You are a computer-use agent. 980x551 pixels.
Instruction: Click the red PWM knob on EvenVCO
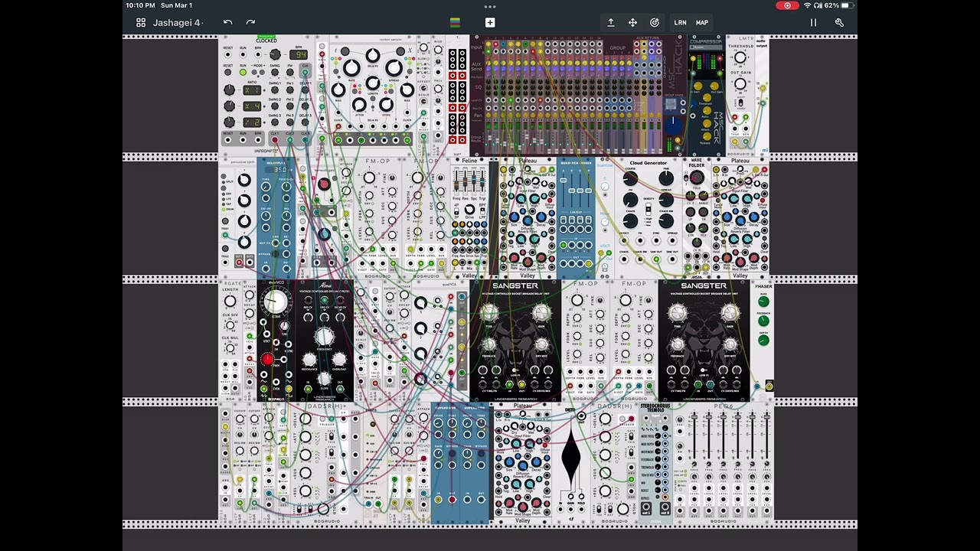pos(267,358)
